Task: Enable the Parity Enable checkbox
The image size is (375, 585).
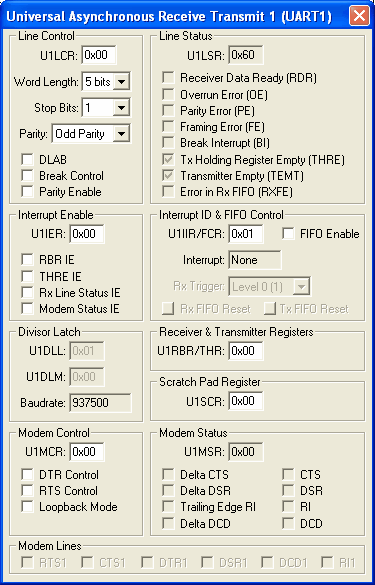Action: (x=27, y=192)
